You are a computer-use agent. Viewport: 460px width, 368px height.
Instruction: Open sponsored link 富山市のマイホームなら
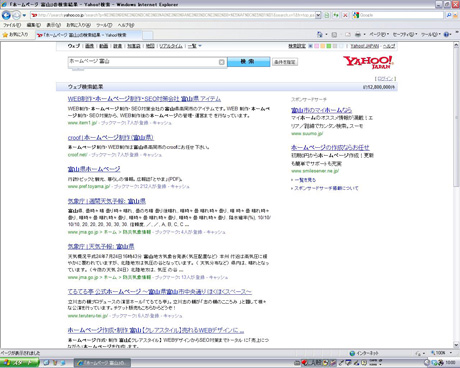(321, 110)
